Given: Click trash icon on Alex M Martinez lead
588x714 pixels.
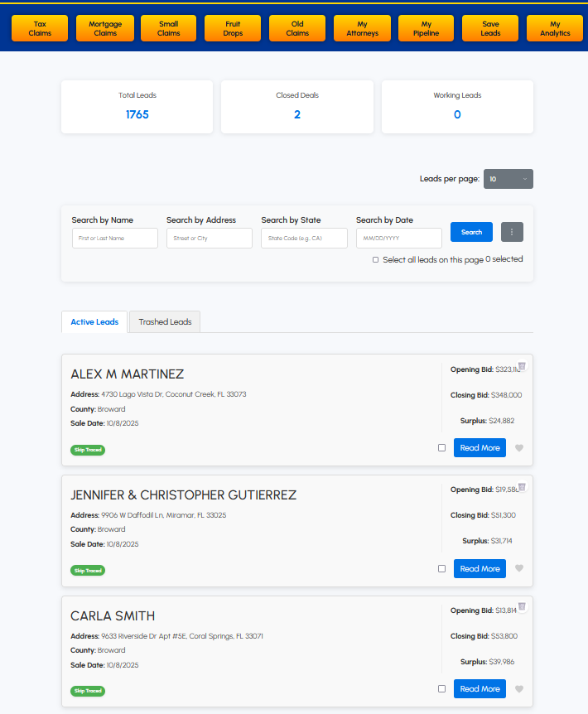Looking at the screenshot, I should tap(522, 366).
